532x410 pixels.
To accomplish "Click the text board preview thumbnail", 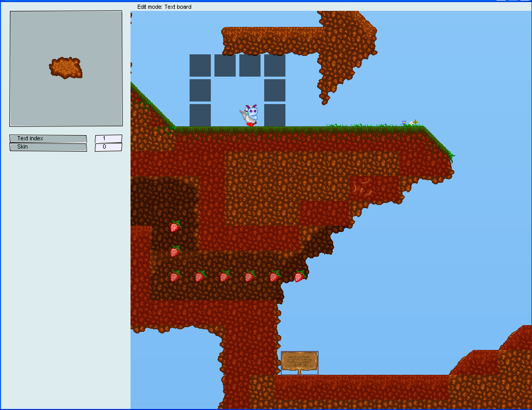I will (x=66, y=68).
